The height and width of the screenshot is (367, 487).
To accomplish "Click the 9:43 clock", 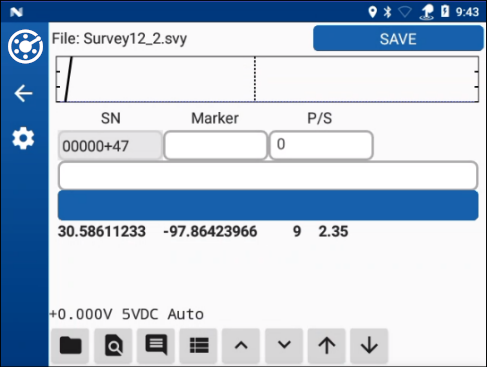I will (x=467, y=12).
